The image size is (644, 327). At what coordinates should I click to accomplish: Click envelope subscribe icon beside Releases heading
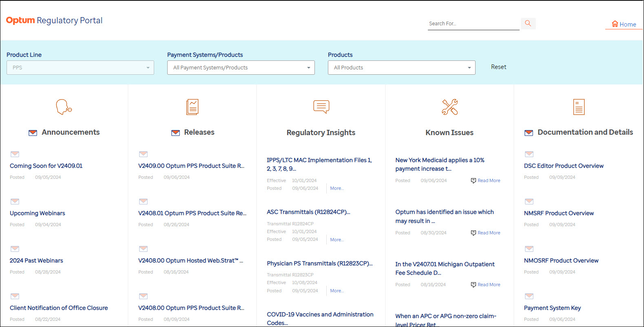pyautogui.click(x=176, y=133)
